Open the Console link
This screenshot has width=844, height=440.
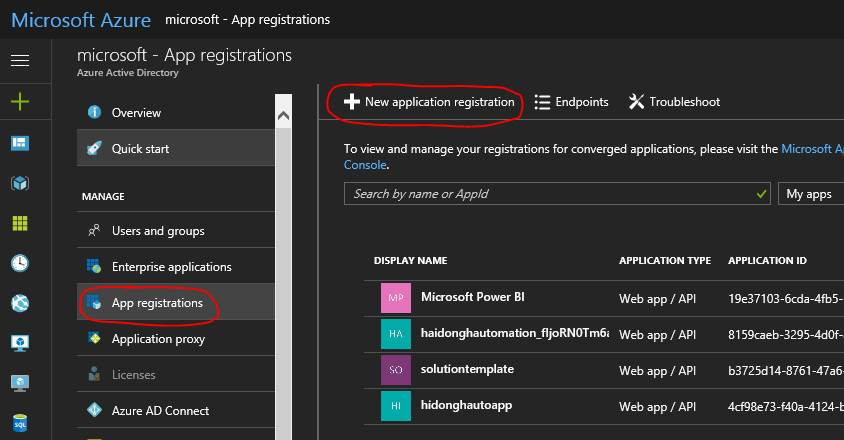365,165
